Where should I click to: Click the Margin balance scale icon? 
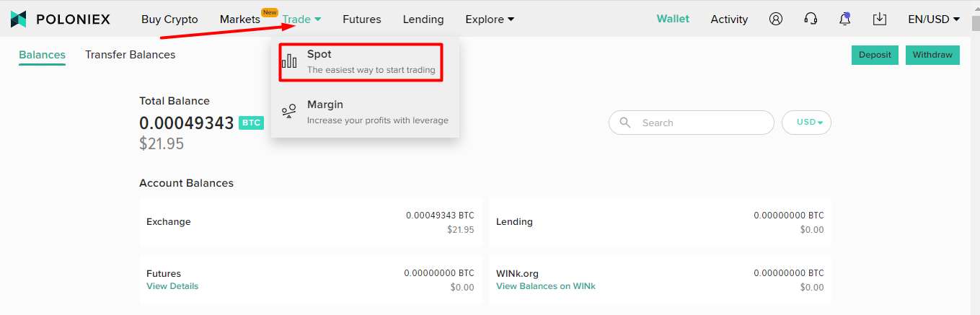tap(289, 111)
